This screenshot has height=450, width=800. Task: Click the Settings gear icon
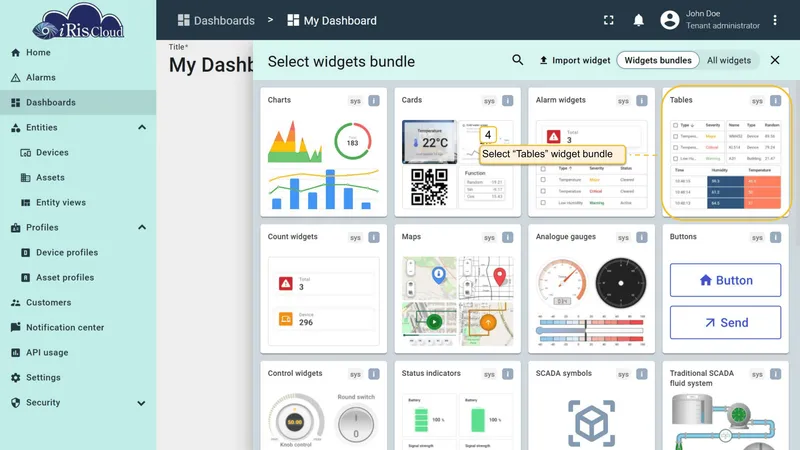click(16, 378)
